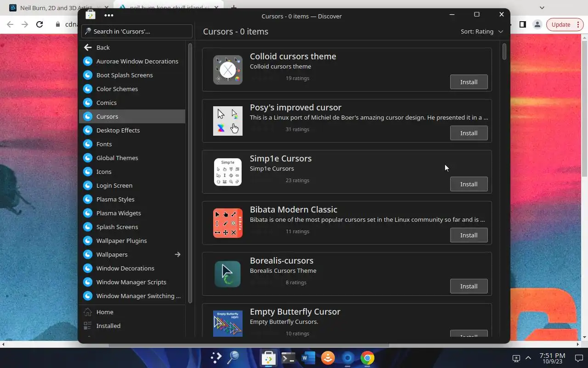Image resolution: width=588 pixels, height=368 pixels.
Task: Click the Window Manager Scripts category icon
Action: click(x=88, y=282)
